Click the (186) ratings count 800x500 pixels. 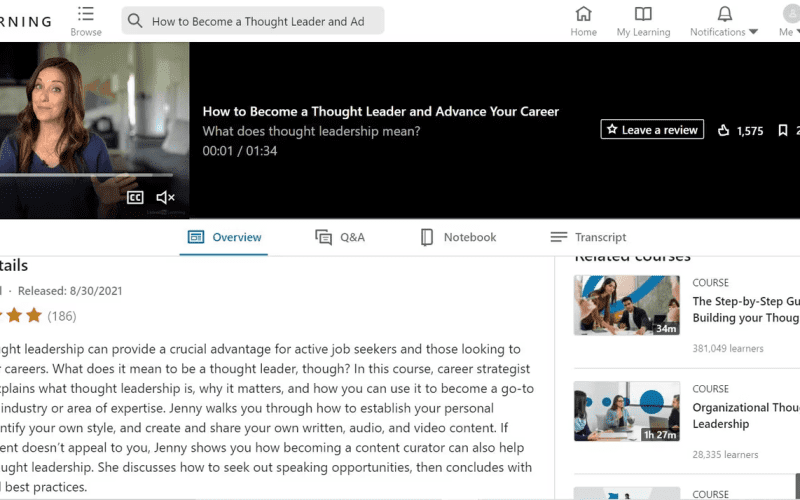[62, 316]
